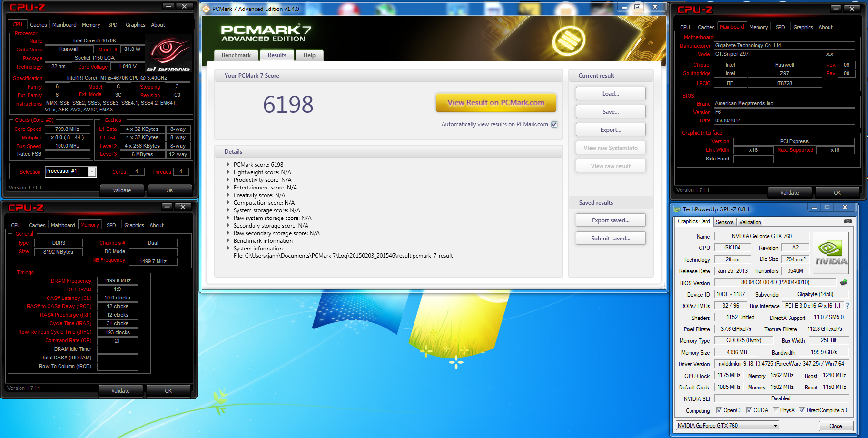Click the Memory Size 4096 MB value
Screen dimensions: 868x438
coord(737,352)
